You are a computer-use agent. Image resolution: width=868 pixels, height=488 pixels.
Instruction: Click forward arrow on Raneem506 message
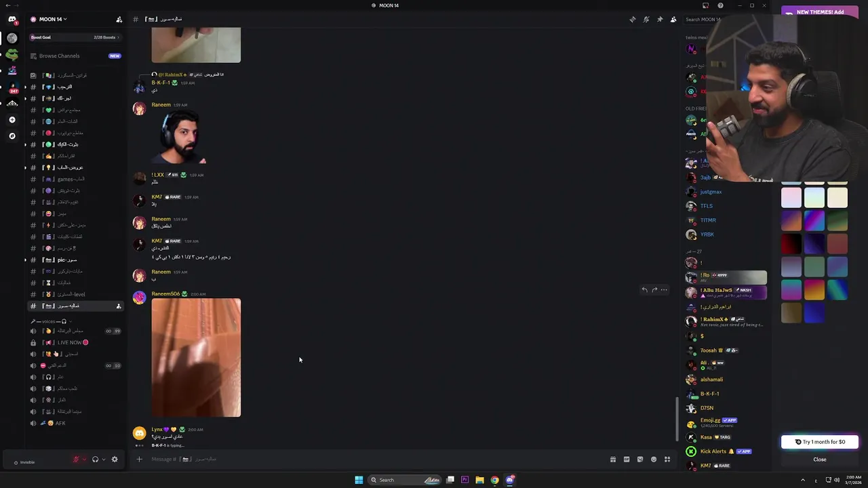654,290
